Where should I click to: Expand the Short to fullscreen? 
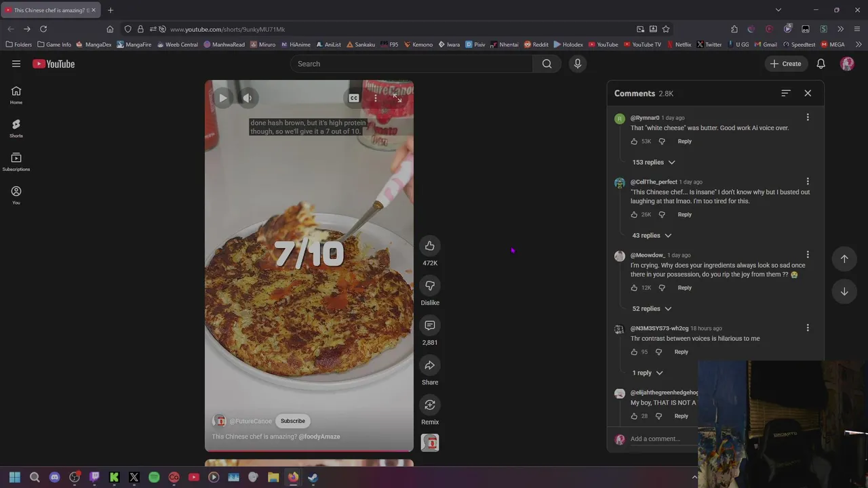coord(397,98)
